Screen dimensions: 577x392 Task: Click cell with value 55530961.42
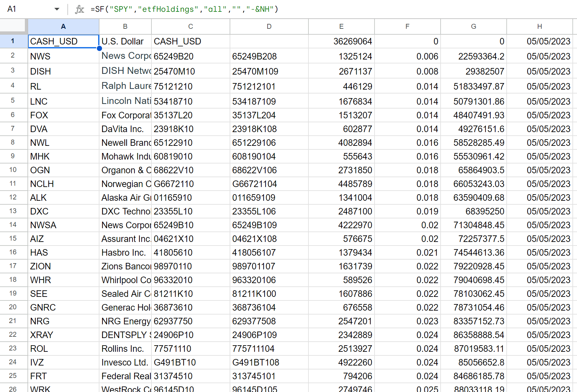point(474,156)
